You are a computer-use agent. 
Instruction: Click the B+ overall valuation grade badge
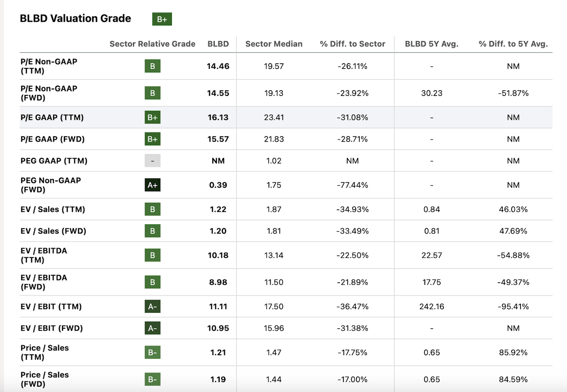[x=162, y=19]
